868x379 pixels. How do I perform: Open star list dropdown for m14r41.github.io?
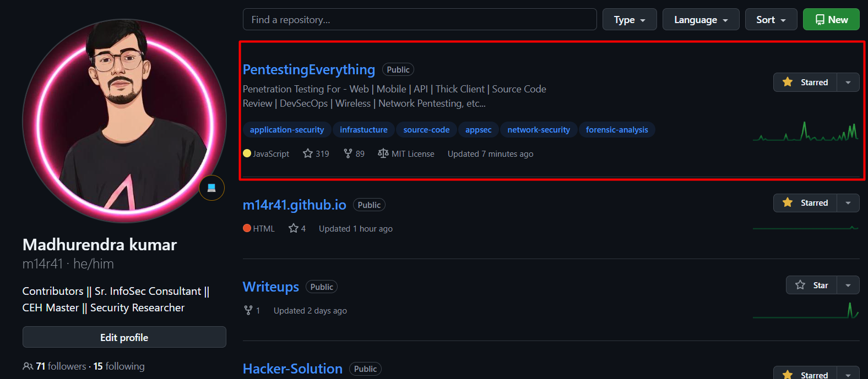coord(848,202)
